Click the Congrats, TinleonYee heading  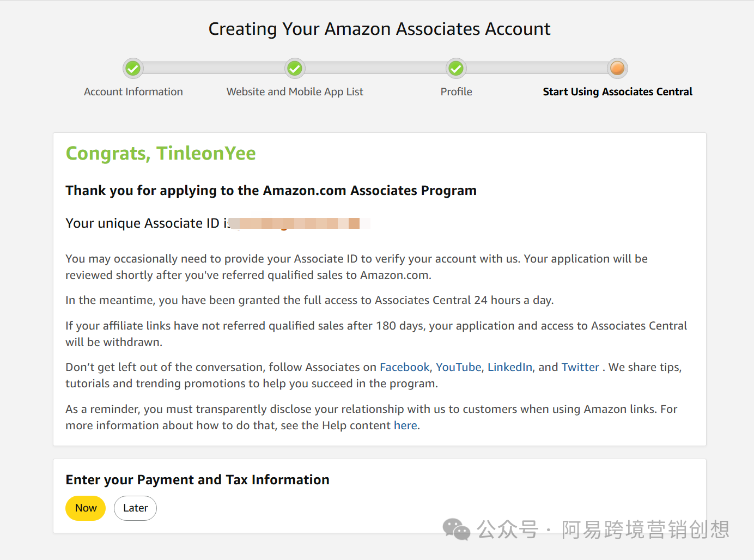(x=161, y=154)
